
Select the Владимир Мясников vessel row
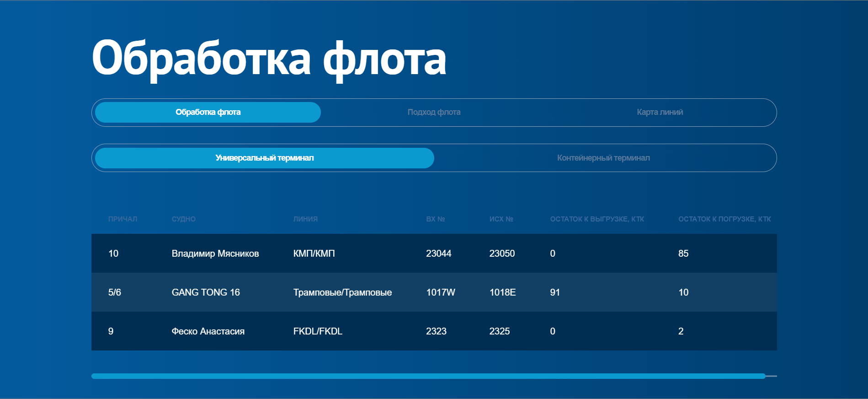click(x=434, y=253)
